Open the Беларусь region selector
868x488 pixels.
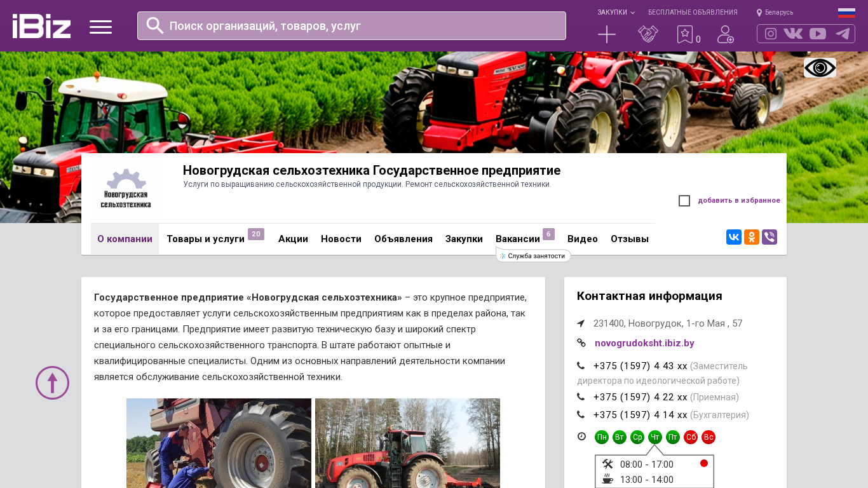[x=775, y=13]
